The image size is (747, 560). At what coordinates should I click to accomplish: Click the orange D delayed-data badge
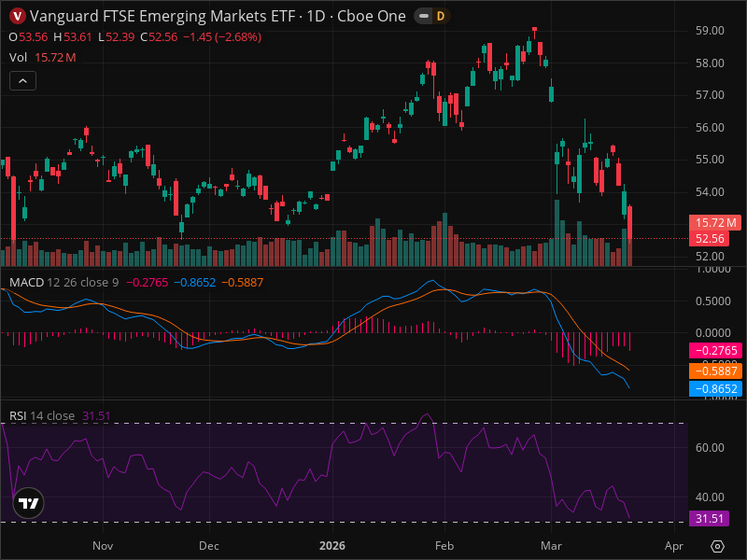[x=441, y=16]
